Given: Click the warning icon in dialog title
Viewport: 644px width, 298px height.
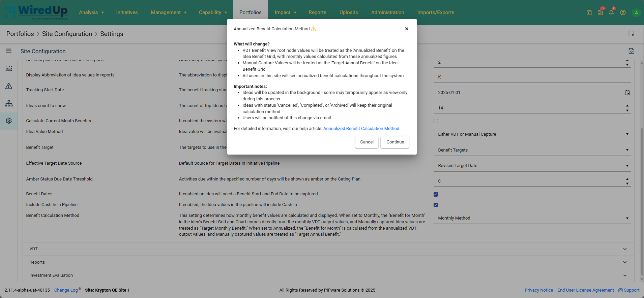Looking at the screenshot, I should tap(313, 29).
